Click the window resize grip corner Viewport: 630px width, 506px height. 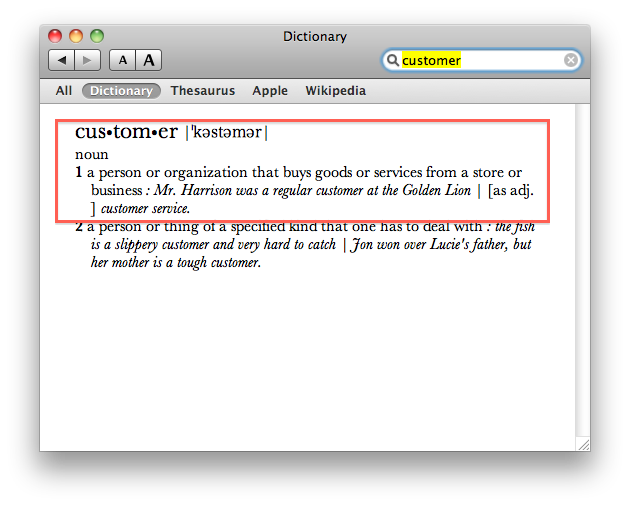click(x=584, y=445)
